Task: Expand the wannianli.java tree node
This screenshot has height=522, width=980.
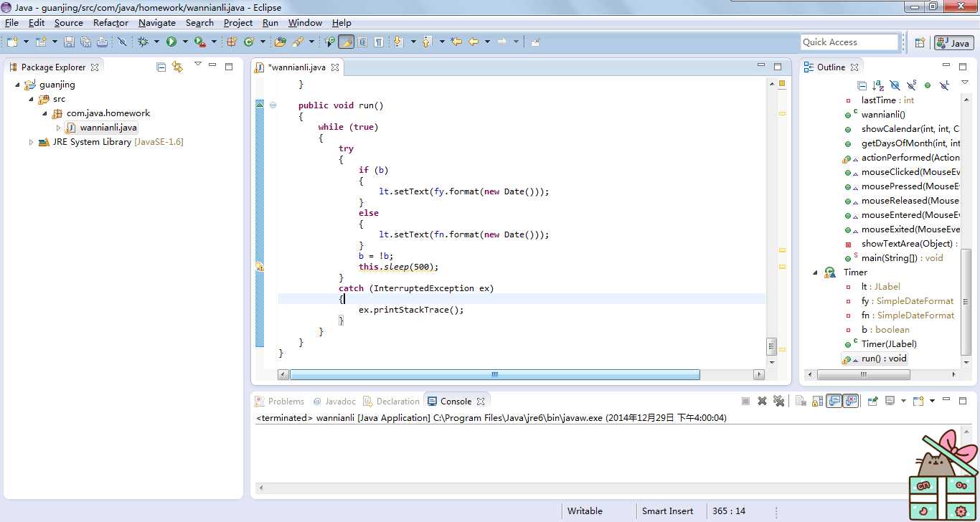Action: [59, 128]
